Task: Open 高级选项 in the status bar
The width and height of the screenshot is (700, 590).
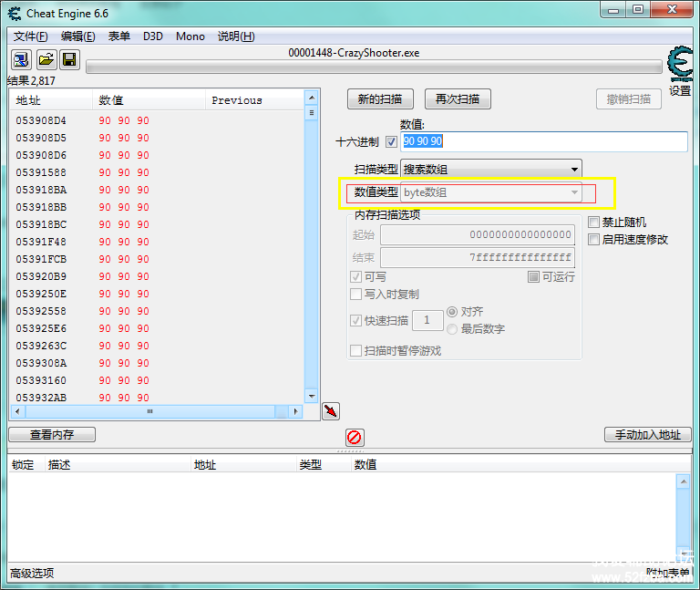Action: (x=32, y=573)
